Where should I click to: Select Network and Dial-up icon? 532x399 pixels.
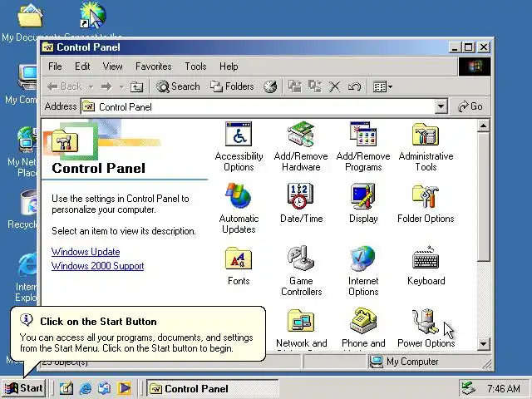point(301,321)
